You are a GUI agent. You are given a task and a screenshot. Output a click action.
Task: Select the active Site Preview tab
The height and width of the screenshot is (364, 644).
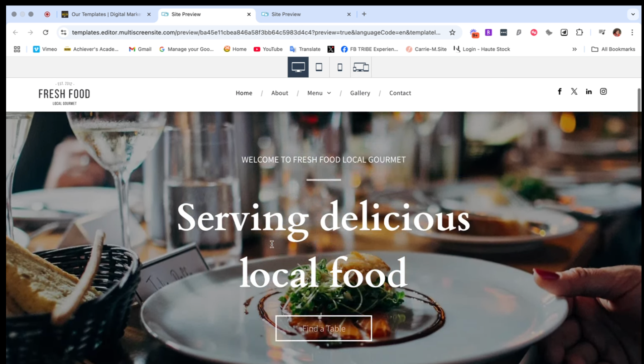[x=206, y=14]
